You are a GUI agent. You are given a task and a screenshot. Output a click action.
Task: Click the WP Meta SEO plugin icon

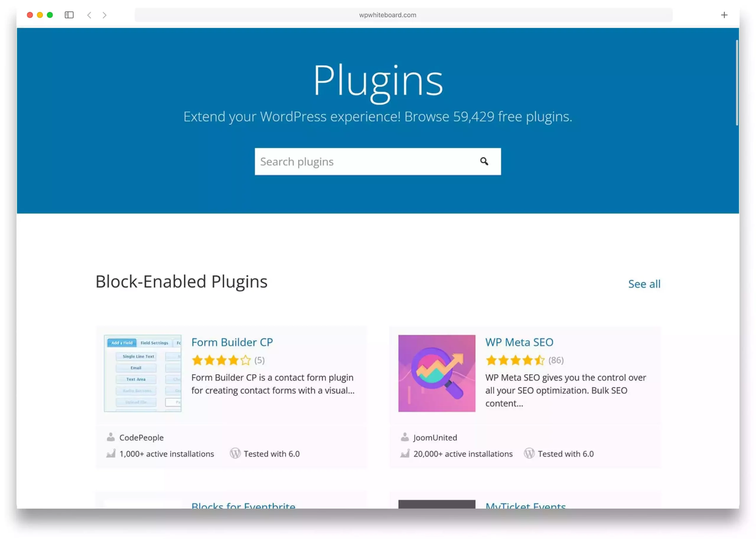(437, 373)
